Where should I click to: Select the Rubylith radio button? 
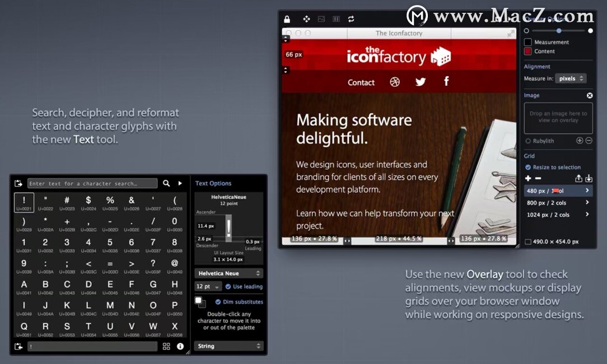[528, 141]
